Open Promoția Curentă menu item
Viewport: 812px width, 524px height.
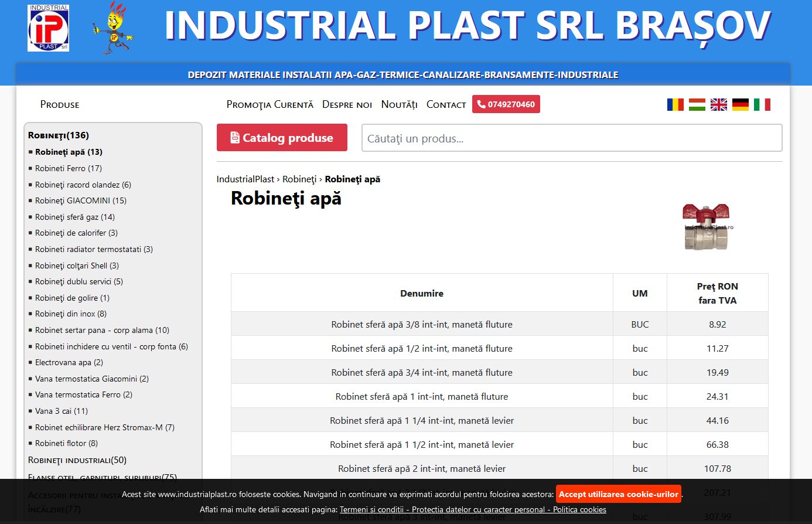point(270,104)
